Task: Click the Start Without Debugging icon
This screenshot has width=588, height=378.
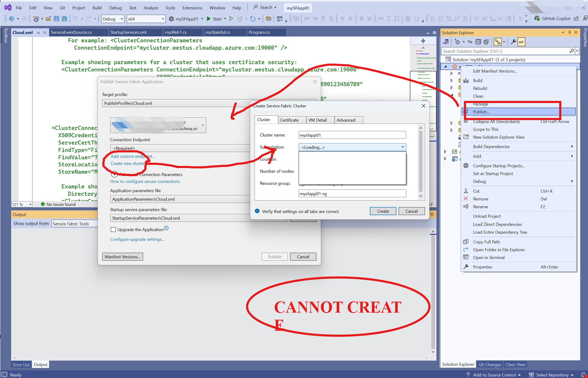Action: (231, 19)
